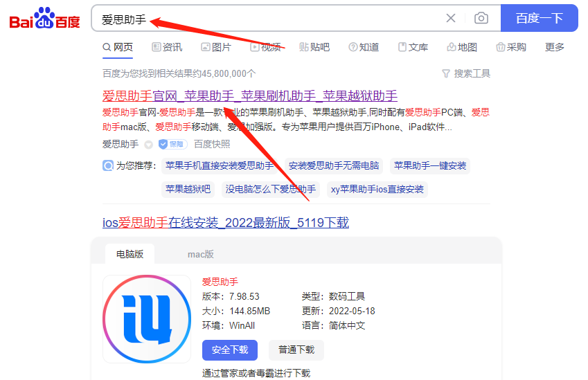Click the text 环境: WinAll
The width and height of the screenshot is (588, 380).
(229, 325)
